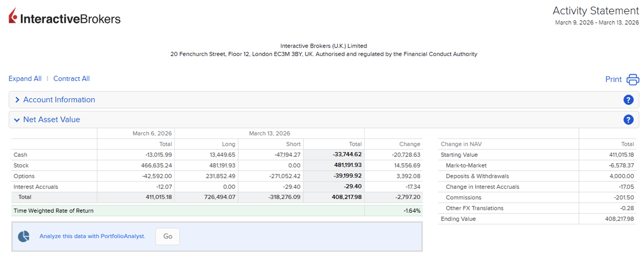Expand the Account Information chevron
Screen dimensions: 644x258
click(x=17, y=100)
